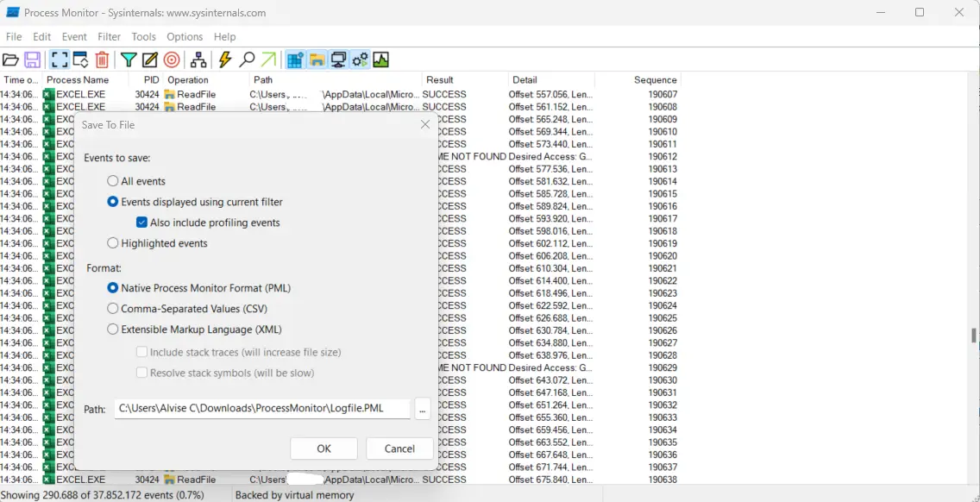
Task: Click the Path text field
Action: coord(261,409)
